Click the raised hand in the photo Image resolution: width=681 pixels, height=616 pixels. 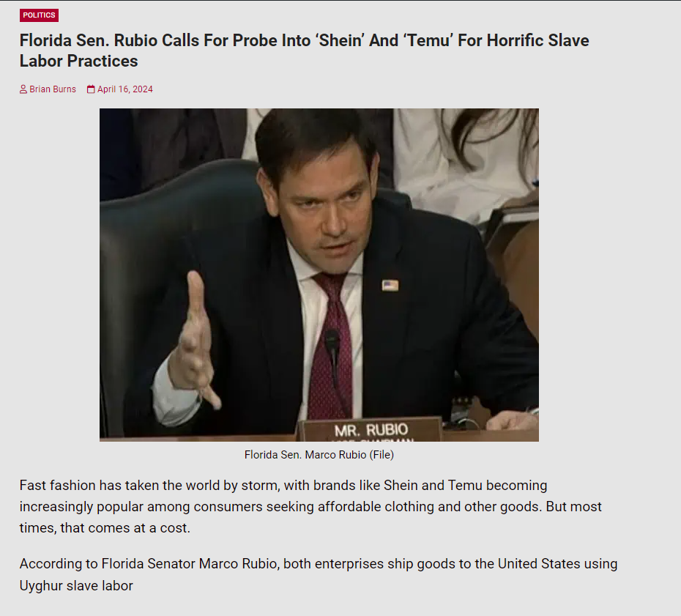(x=196, y=339)
